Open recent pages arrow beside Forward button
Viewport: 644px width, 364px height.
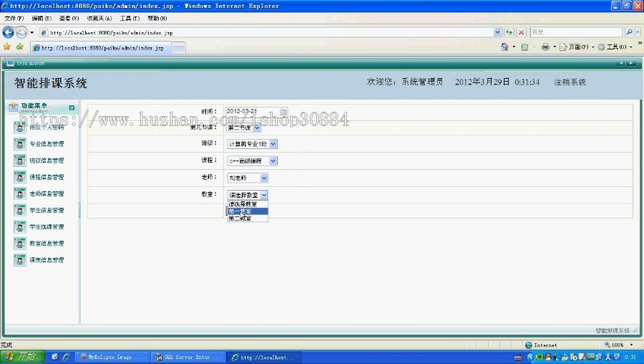pyautogui.click(x=31, y=32)
